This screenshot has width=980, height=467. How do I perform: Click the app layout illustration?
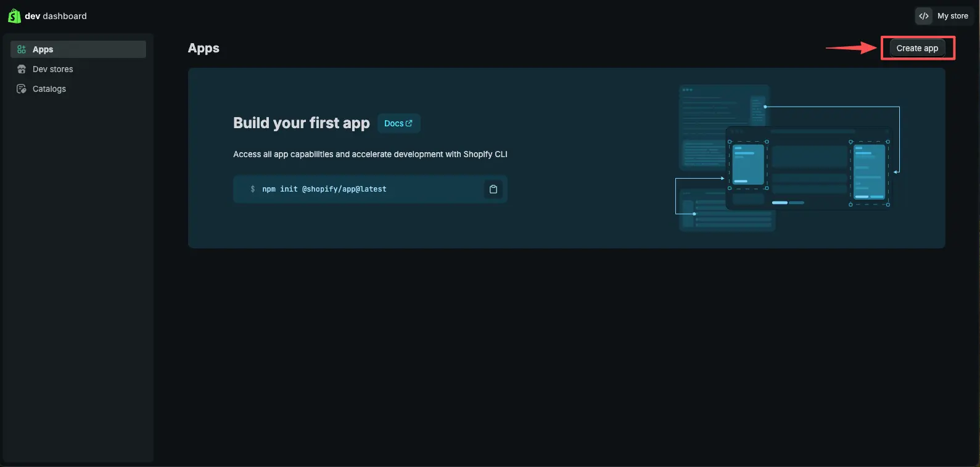tap(788, 158)
